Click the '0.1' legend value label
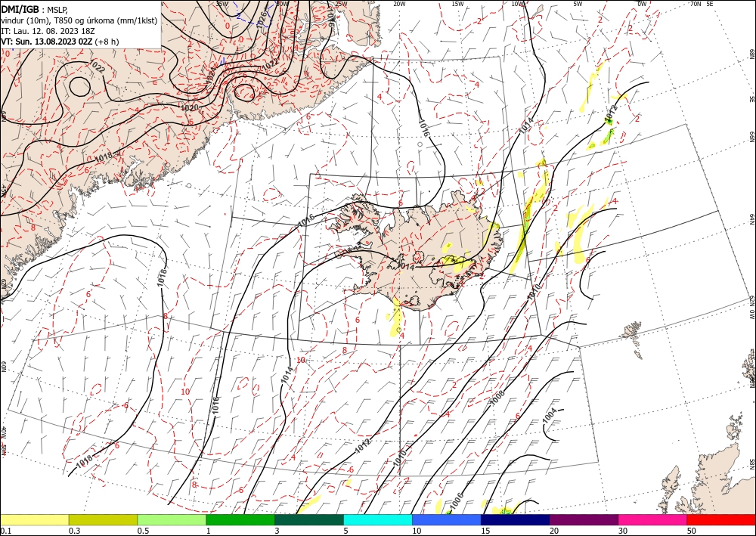Viewport: 756px width, 536px height. (x=5, y=531)
